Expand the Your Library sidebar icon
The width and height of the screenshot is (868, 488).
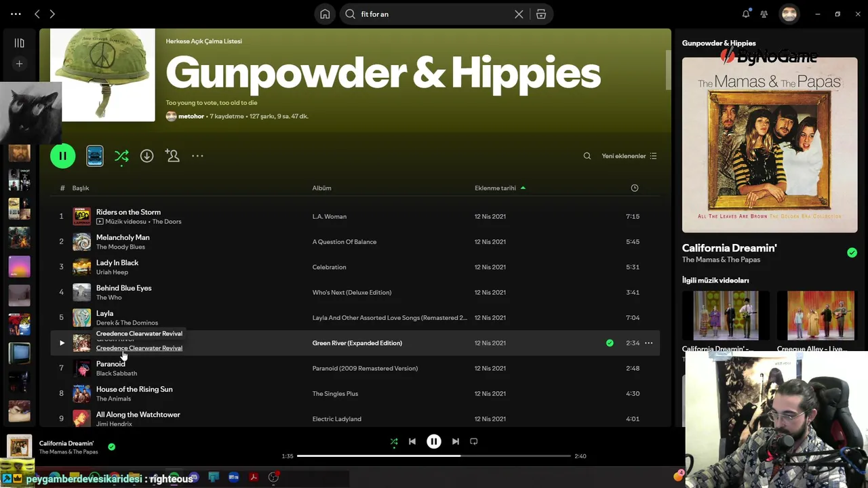click(19, 43)
